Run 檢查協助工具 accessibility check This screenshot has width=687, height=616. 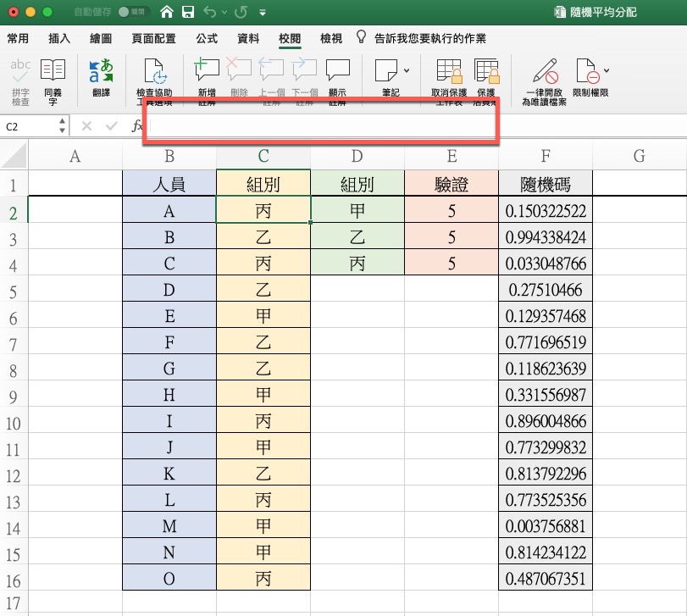pyautogui.click(x=154, y=70)
